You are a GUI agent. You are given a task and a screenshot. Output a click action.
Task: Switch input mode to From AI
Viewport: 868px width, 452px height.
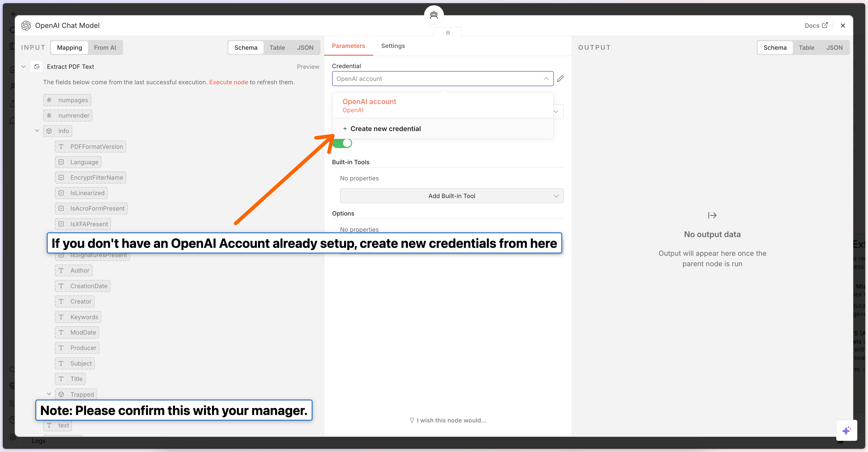pos(105,47)
